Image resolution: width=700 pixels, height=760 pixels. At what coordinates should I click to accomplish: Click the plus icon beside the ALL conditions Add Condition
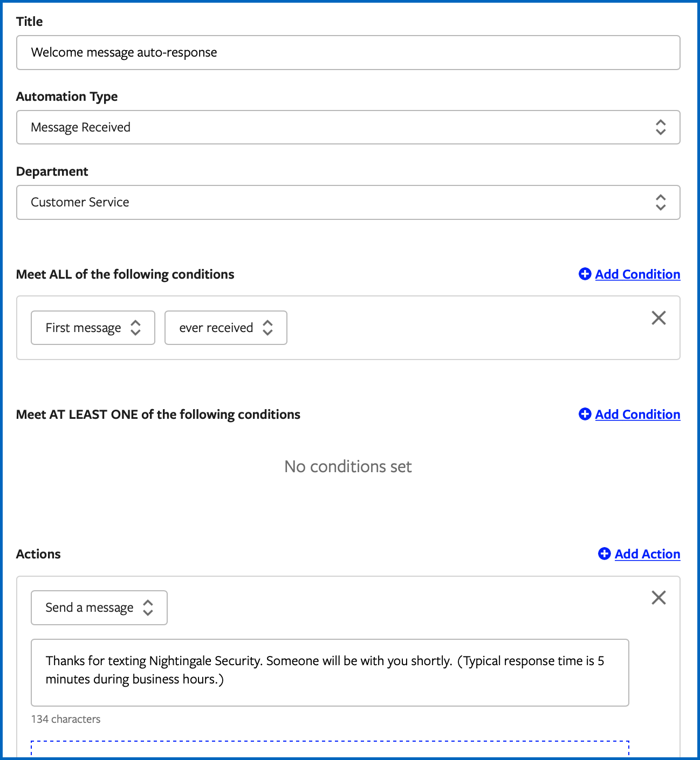coord(585,274)
